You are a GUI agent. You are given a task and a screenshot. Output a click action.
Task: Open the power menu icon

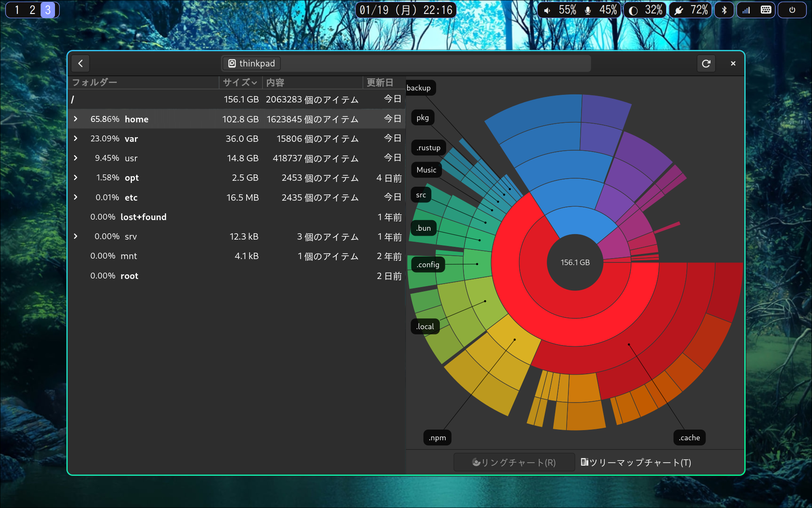792,10
